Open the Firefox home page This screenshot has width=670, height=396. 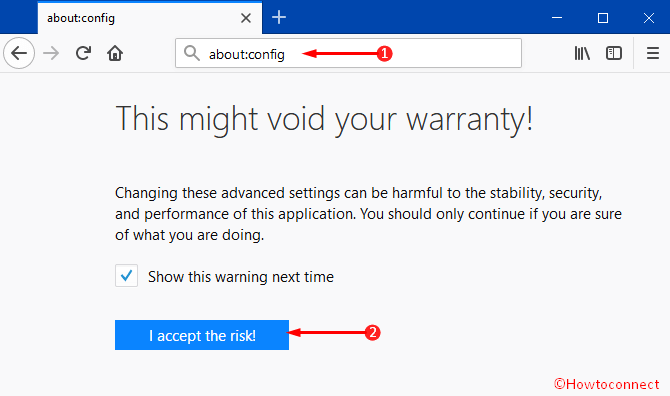[x=115, y=53]
